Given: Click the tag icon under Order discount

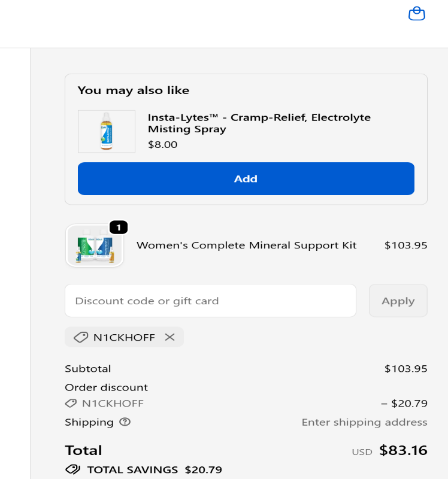Looking at the screenshot, I should [x=71, y=403].
